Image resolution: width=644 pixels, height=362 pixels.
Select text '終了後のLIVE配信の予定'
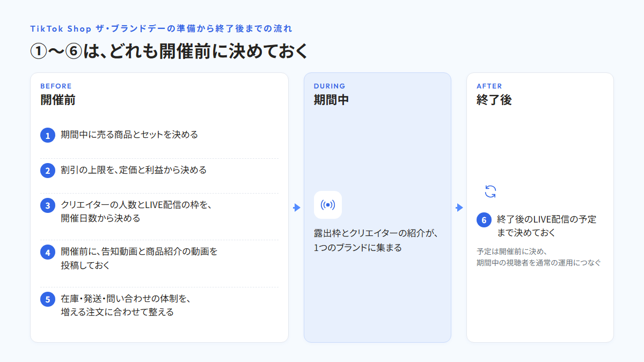(547, 219)
